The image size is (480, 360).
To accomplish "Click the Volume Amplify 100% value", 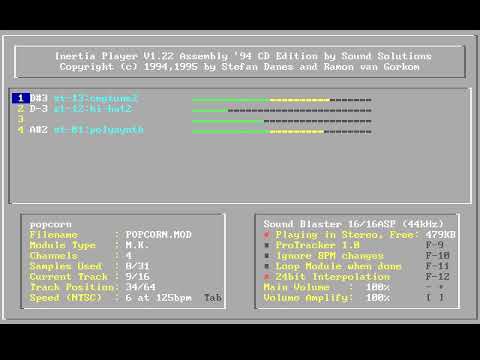I will click(x=378, y=298).
